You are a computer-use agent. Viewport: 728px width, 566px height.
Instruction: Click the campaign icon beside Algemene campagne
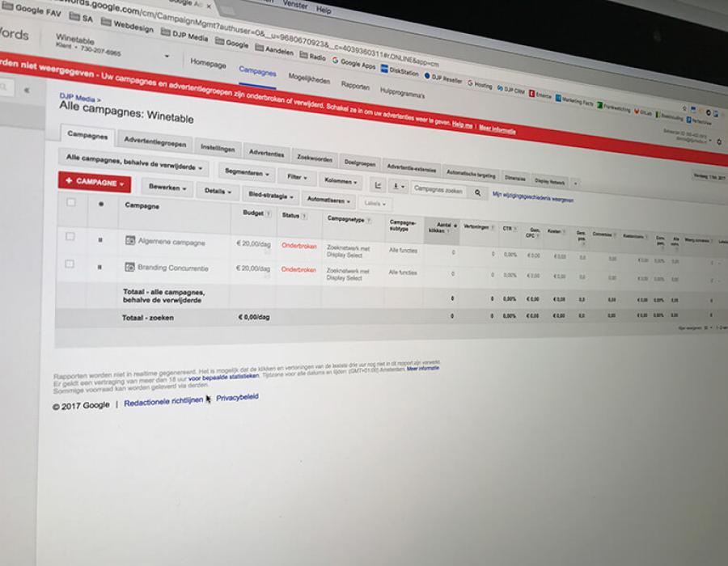tap(130, 240)
